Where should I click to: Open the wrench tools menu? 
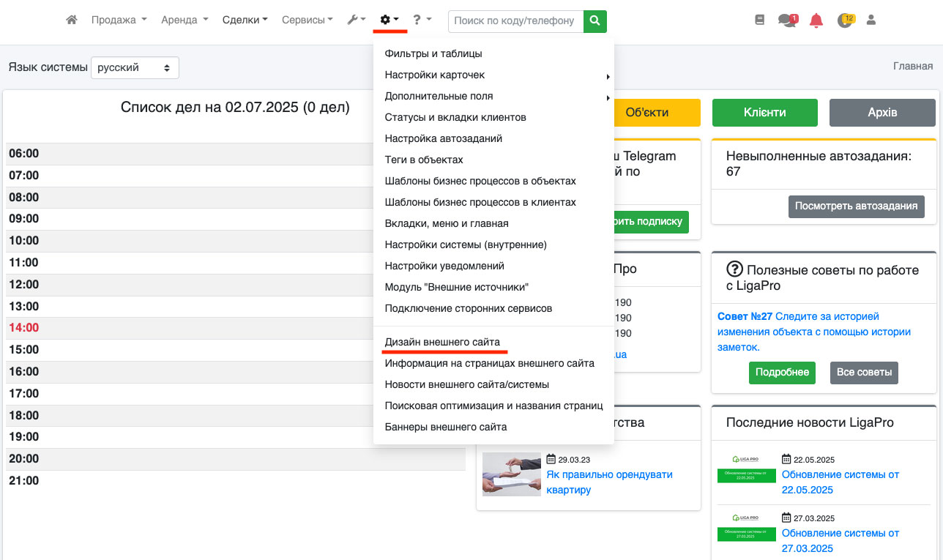coord(357,20)
